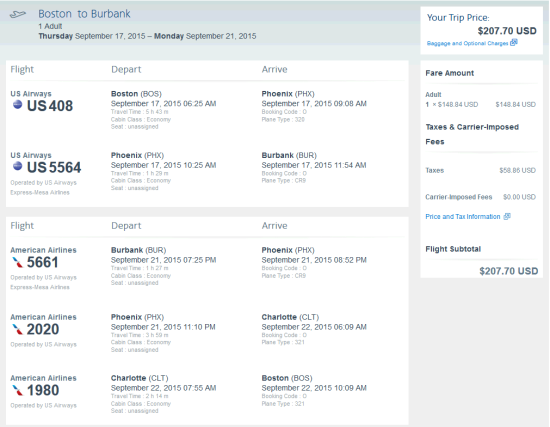The height and width of the screenshot is (427, 550).
Task: Click the arrival time September 17, 2015 11:54 AM
Action: [x=314, y=165]
